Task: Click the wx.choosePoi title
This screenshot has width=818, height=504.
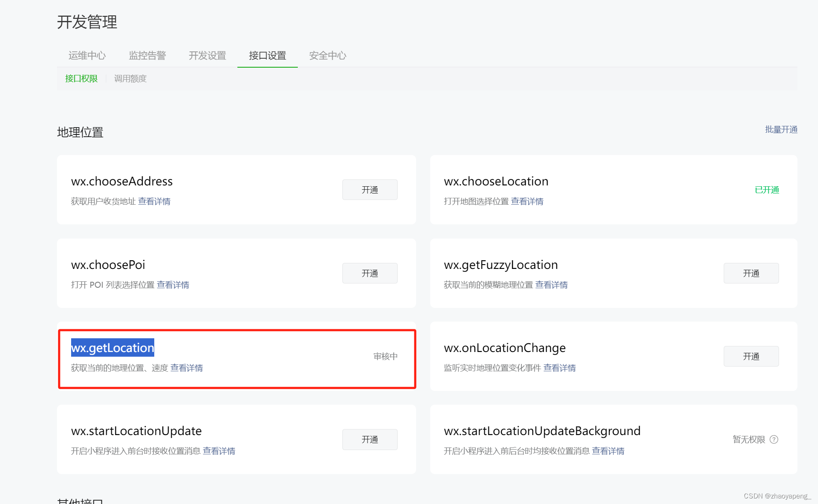Action: coord(108,265)
